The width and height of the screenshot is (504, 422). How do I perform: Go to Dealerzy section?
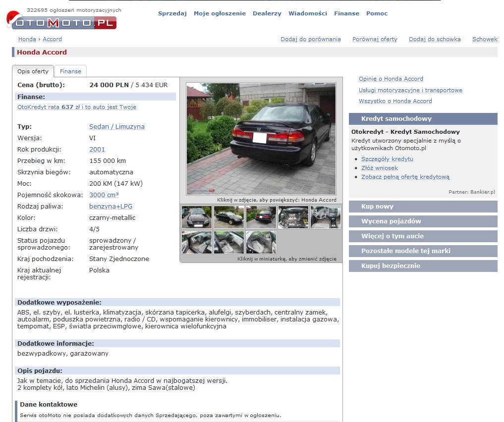coord(267,13)
